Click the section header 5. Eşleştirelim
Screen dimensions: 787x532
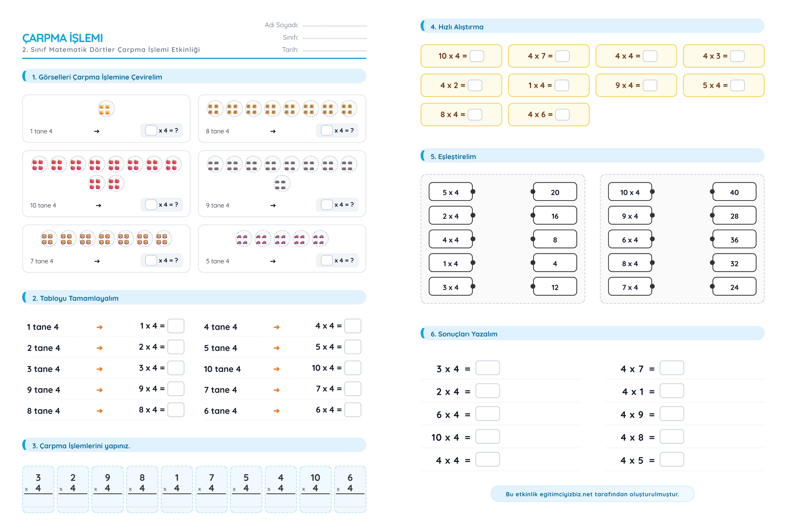point(592,156)
